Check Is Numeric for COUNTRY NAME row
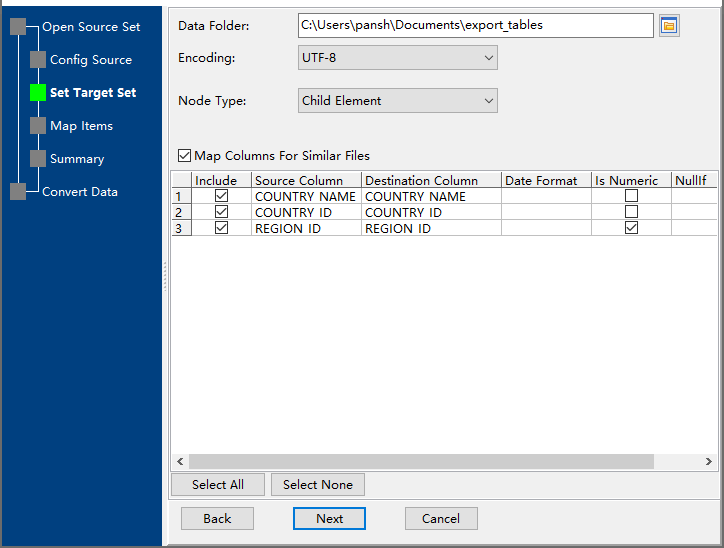Image resolution: width=724 pixels, height=548 pixels. click(631, 196)
